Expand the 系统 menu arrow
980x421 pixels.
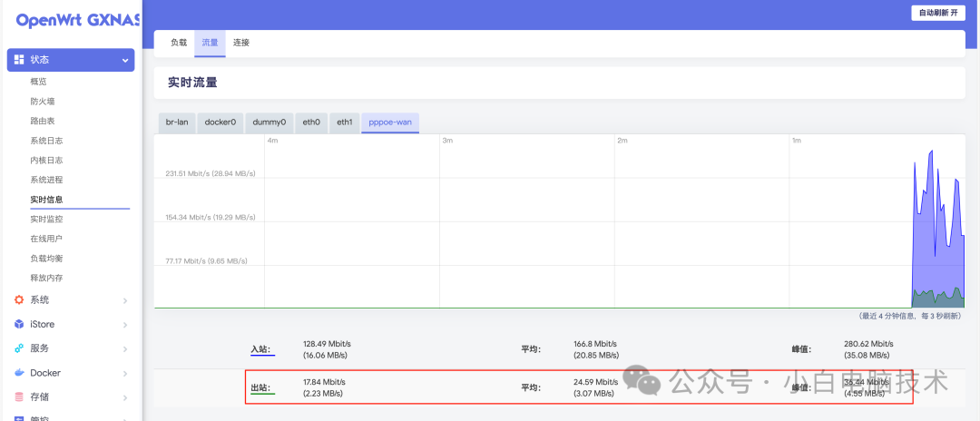click(125, 300)
